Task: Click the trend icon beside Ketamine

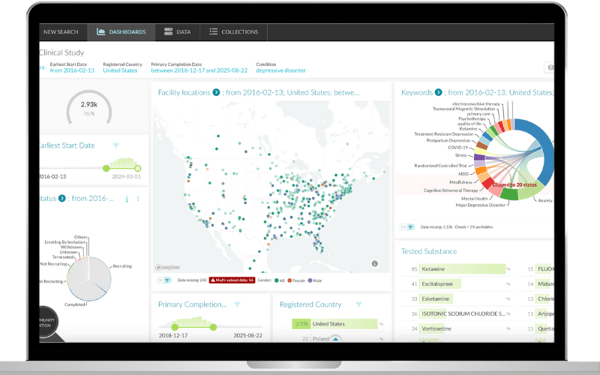Action: [508, 269]
